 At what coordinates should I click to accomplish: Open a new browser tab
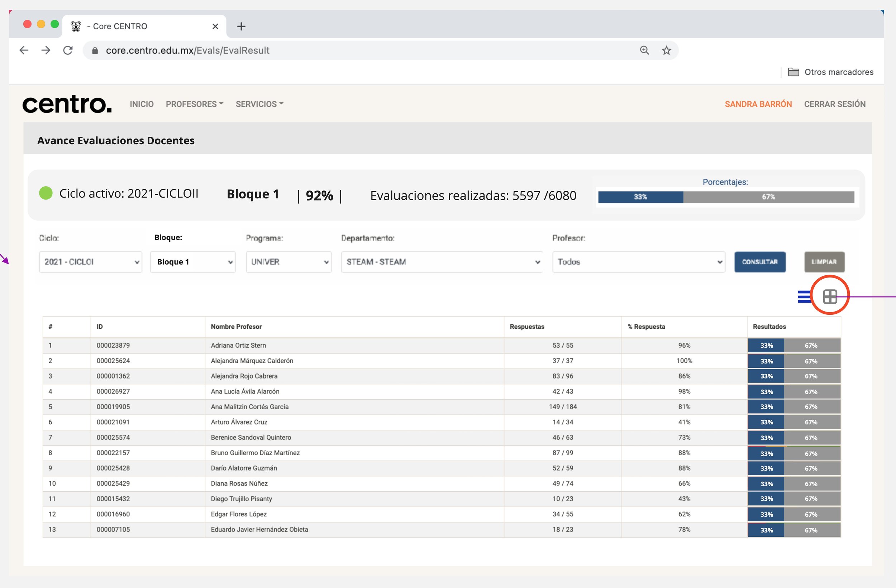coord(241,26)
